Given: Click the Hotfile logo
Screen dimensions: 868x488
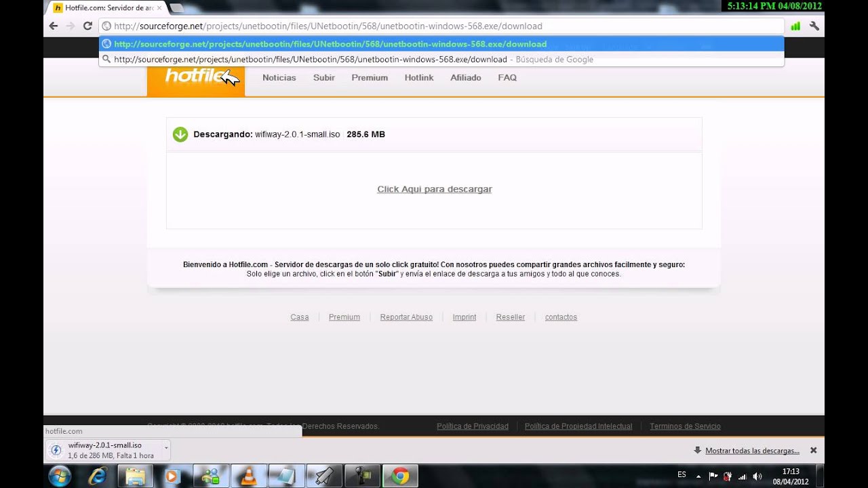Looking at the screenshot, I should 195,77.
